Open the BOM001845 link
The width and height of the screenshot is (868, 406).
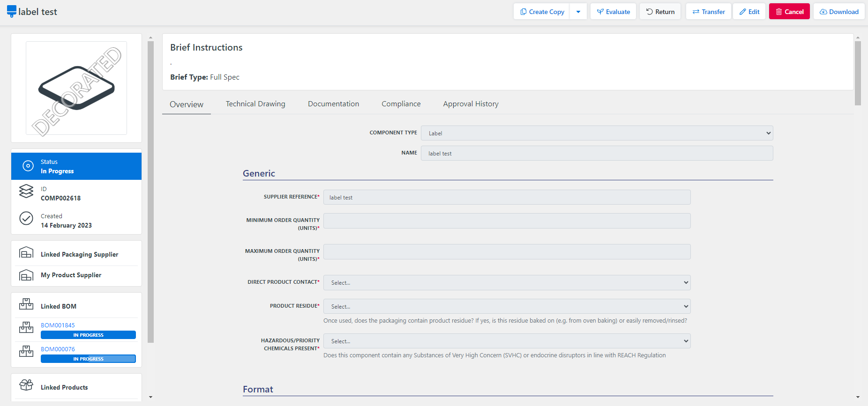click(x=58, y=325)
